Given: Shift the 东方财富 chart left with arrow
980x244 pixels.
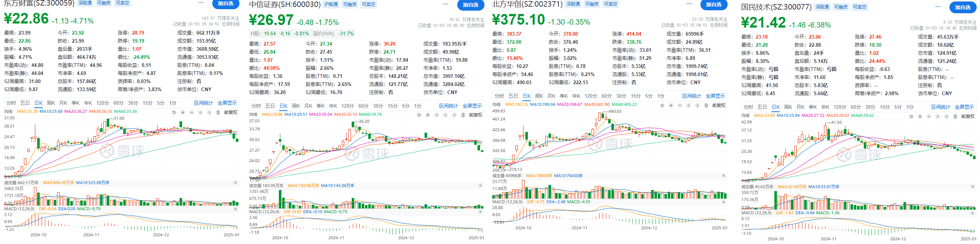Looking at the screenshot, I should click(x=200, y=112).
